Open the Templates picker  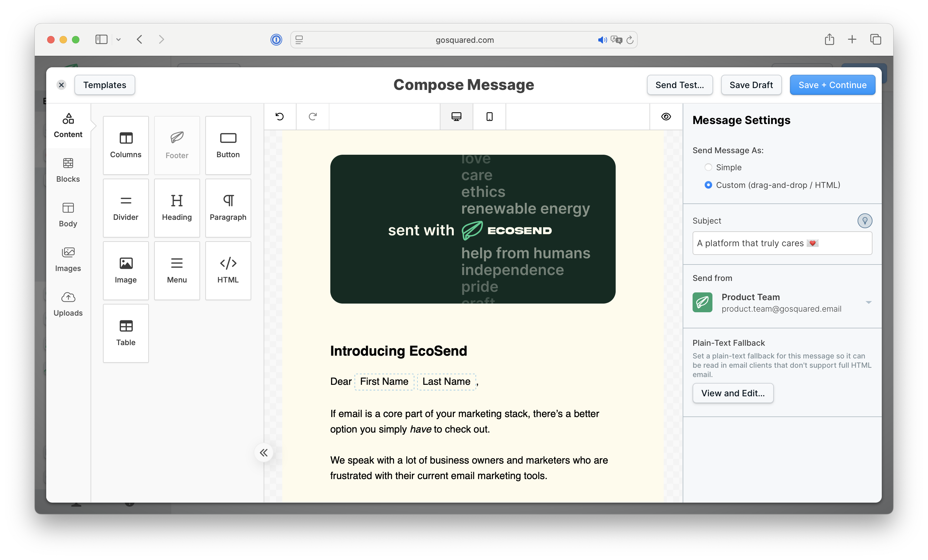click(x=105, y=85)
